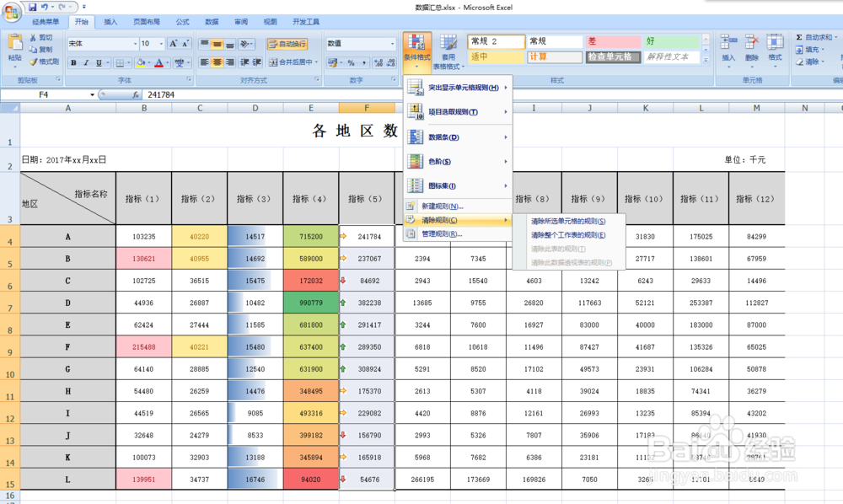Screen dimensions: 843x504
Task: Apply the yellow fill color bucket
Action: click(141, 63)
